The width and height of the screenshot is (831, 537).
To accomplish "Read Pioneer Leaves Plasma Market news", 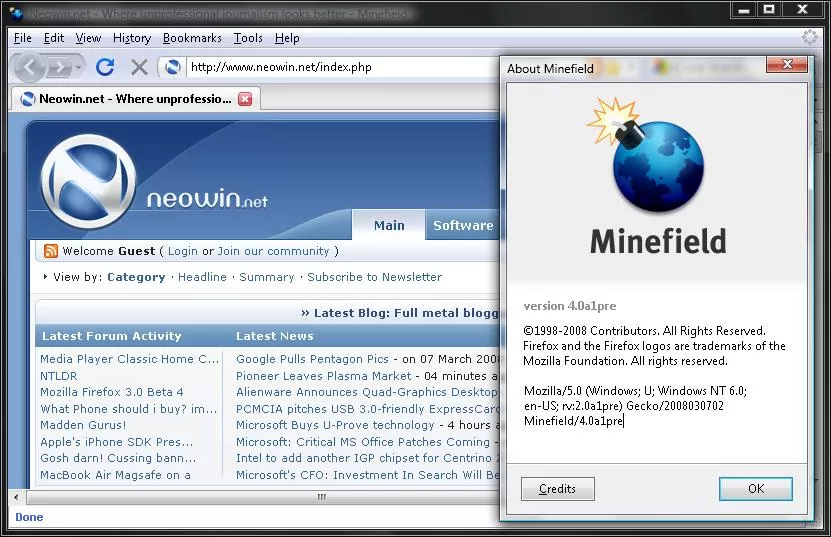I will click(323, 376).
